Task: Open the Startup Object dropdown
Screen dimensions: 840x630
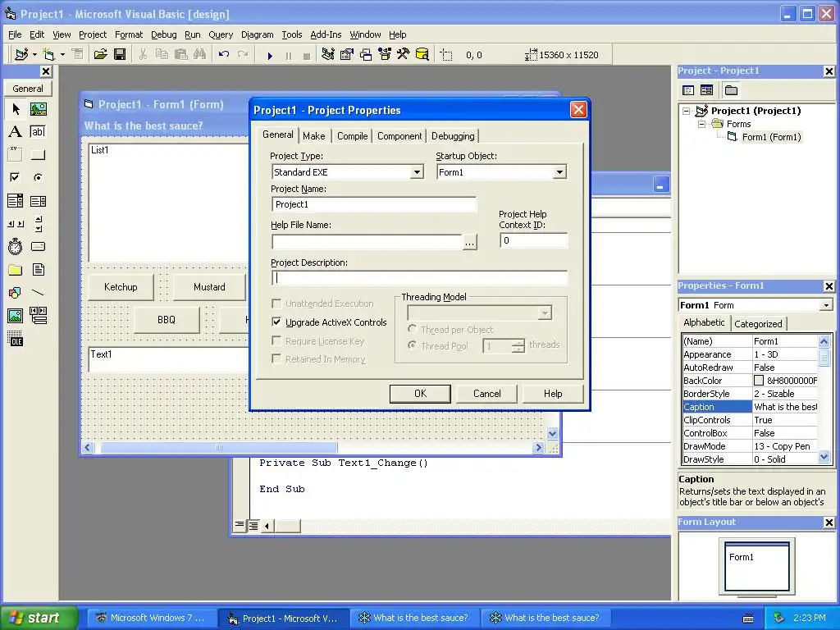Action: point(559,172)
